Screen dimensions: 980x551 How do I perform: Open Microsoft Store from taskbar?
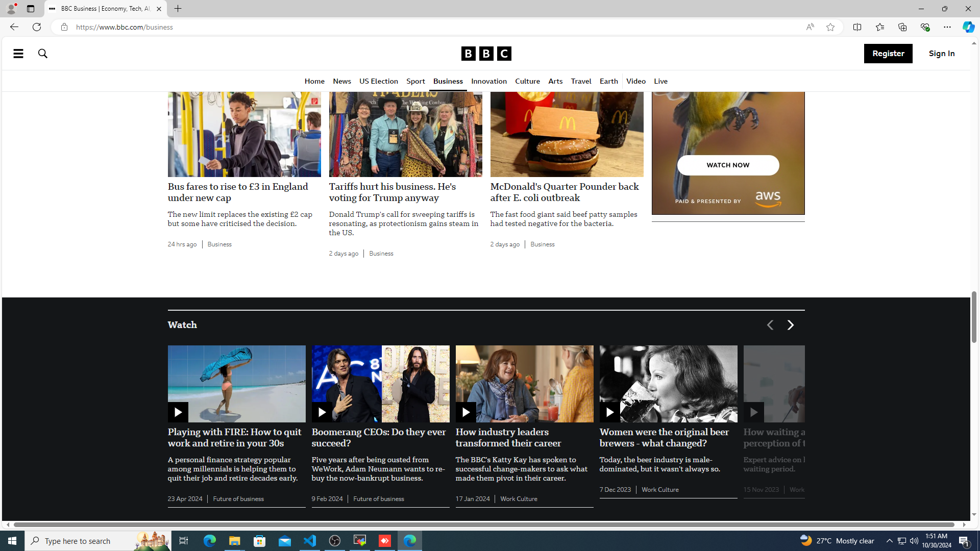click(260, 541)
